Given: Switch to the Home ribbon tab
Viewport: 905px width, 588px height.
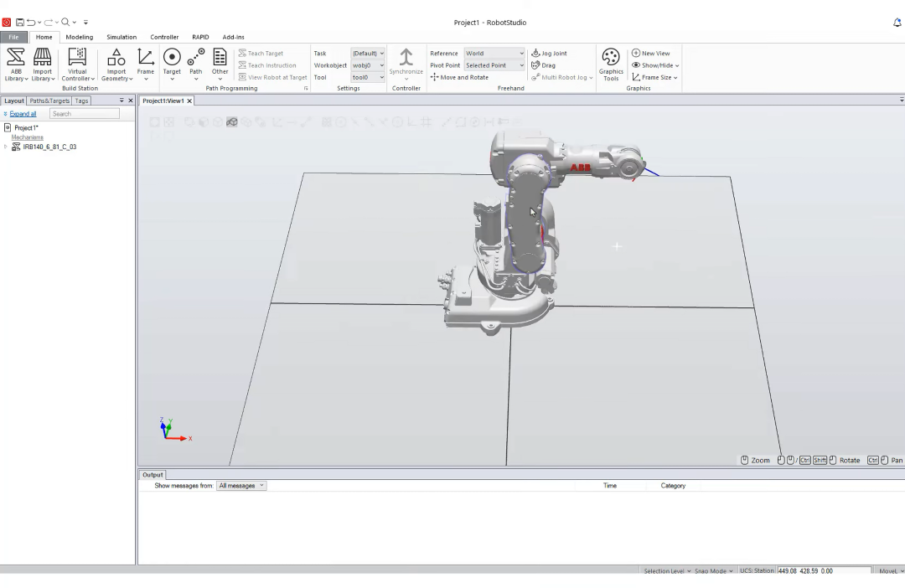Looking at the screenshot, I should pos(44,37).
